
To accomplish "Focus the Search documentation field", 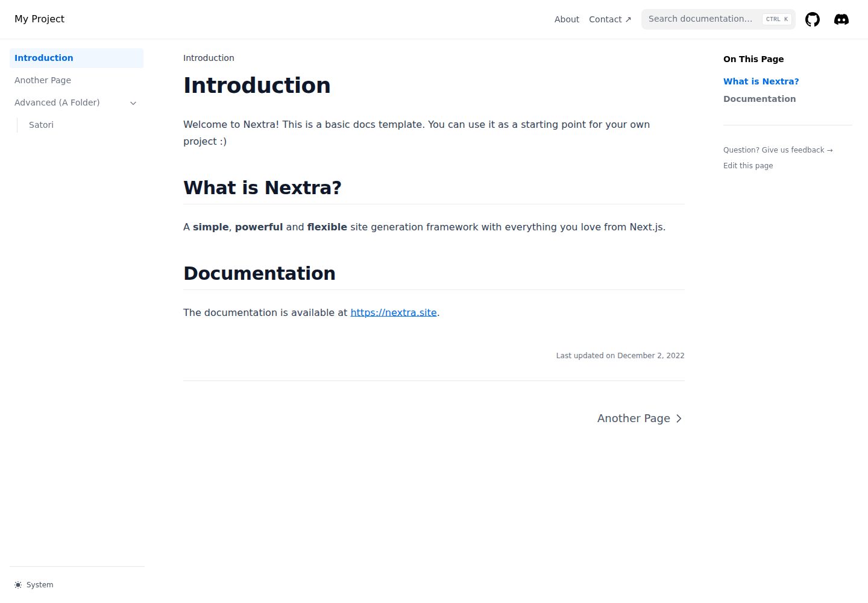I will pyautogui.click(x=719, y=19).
